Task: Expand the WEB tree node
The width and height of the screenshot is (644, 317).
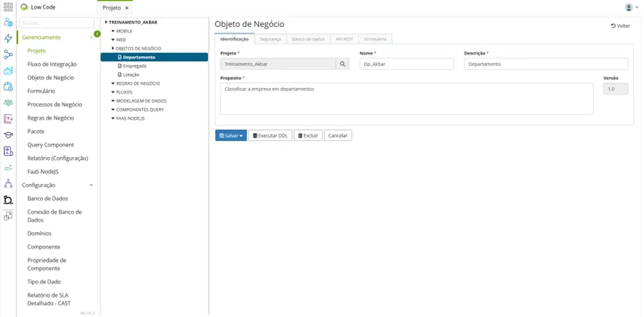Action: [113, 40]
